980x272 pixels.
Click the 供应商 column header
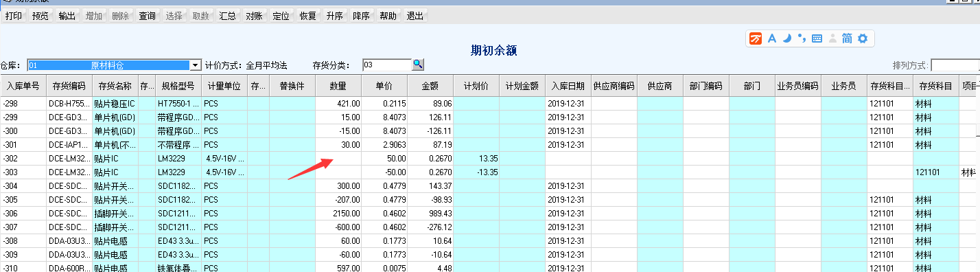point(660,86)
